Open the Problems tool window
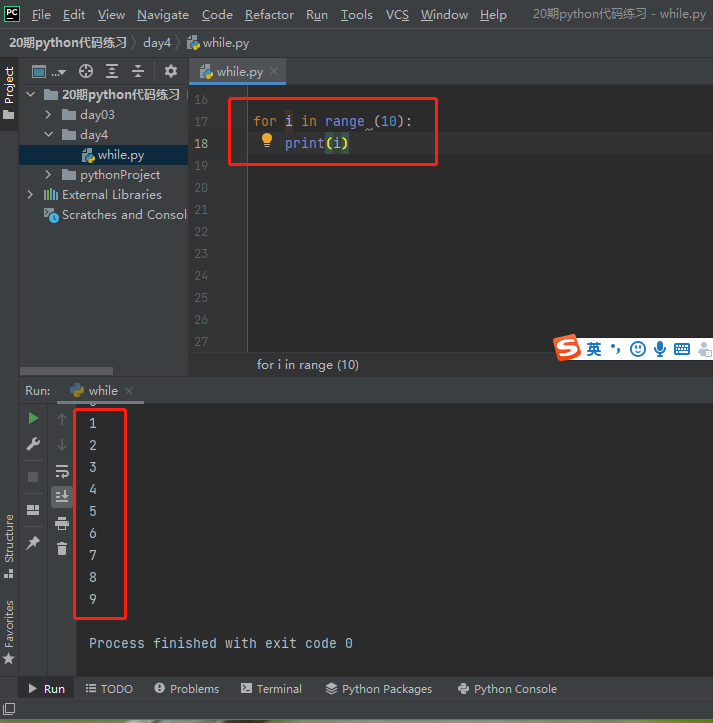The width and height of the screenshot is (713, 723). point(187,689)
